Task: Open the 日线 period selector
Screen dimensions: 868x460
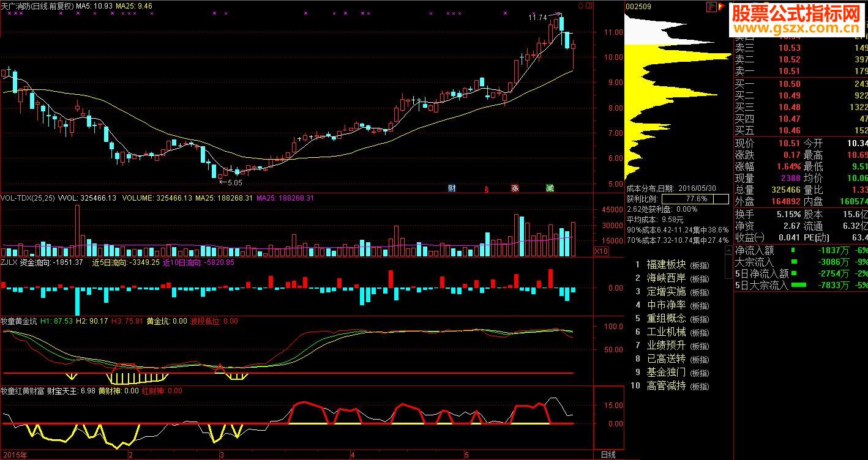Action: click(608, 454)
